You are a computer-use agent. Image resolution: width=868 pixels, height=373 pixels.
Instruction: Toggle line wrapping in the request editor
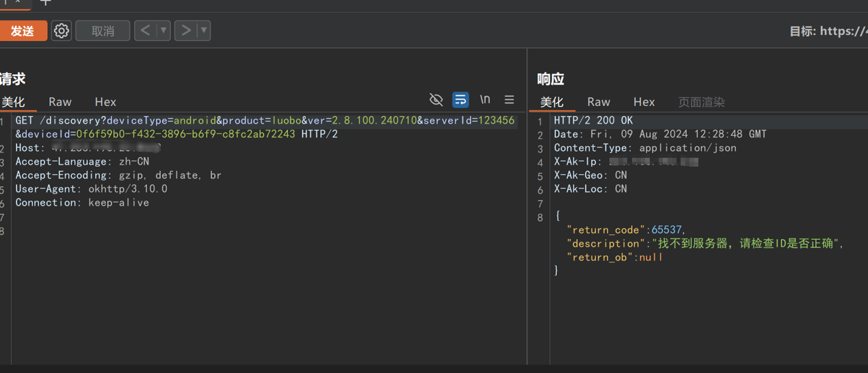coord(460,100)
